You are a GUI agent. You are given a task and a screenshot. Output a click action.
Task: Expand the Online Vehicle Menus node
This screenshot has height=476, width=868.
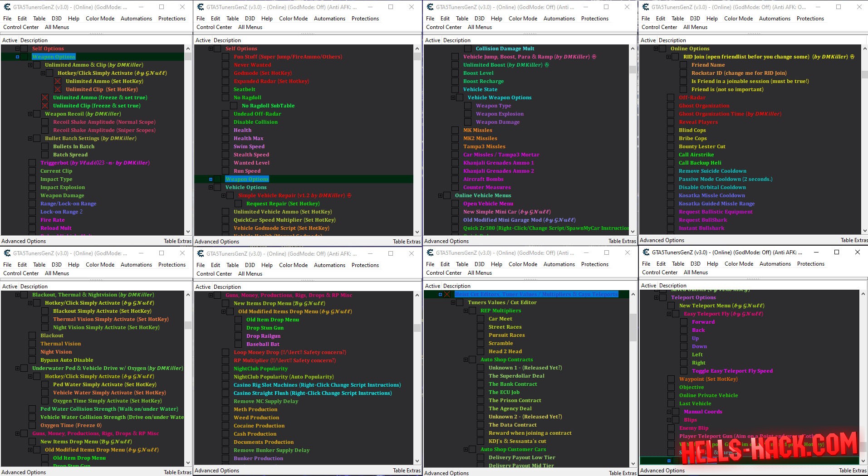[x=440, y=195]
